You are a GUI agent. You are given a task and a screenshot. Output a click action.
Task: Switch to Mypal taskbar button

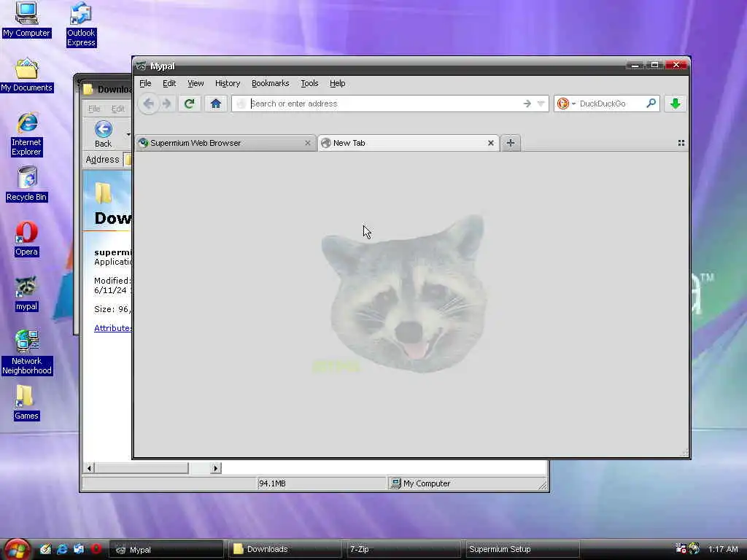(166, 550)
